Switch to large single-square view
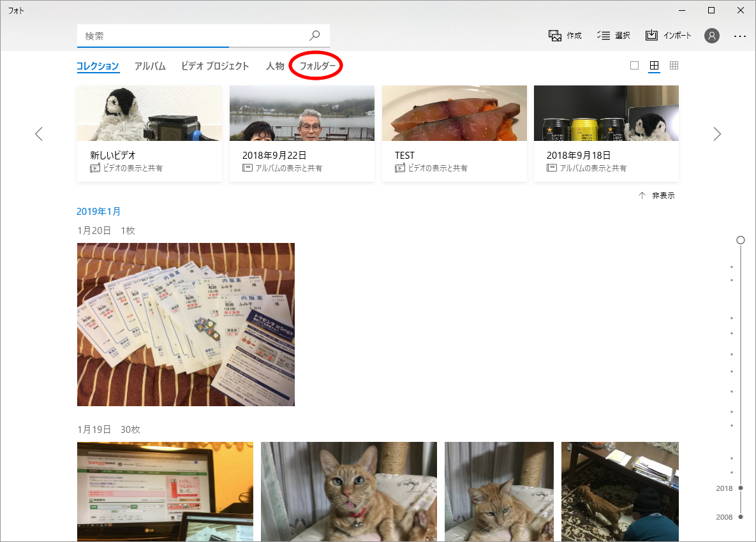Viewport: 756px width, 542px height. (634, 66)
